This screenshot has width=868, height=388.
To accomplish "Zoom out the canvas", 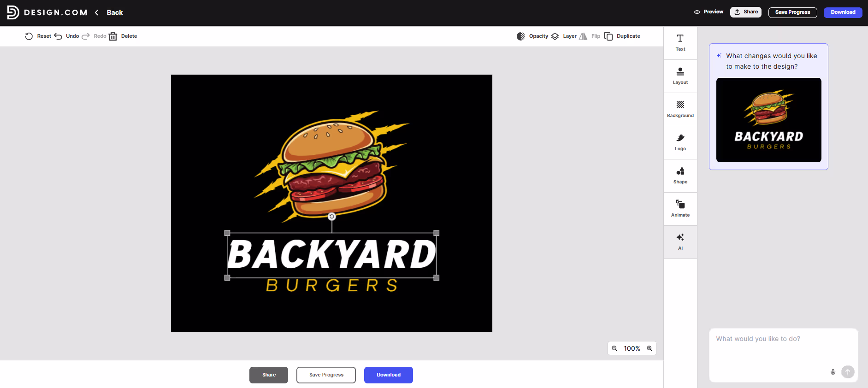I will pos(614,348).
